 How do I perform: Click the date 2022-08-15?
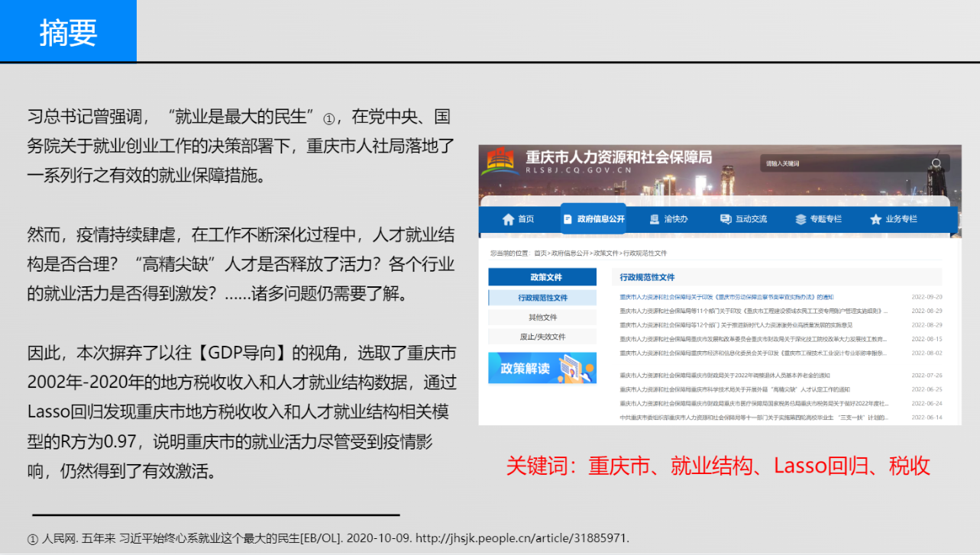(927, 339)
